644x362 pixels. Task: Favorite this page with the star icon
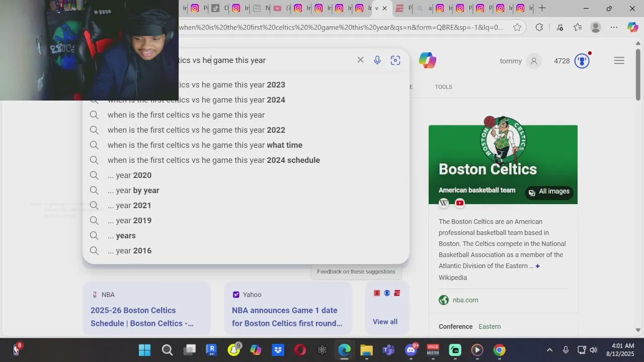point(517,28)
